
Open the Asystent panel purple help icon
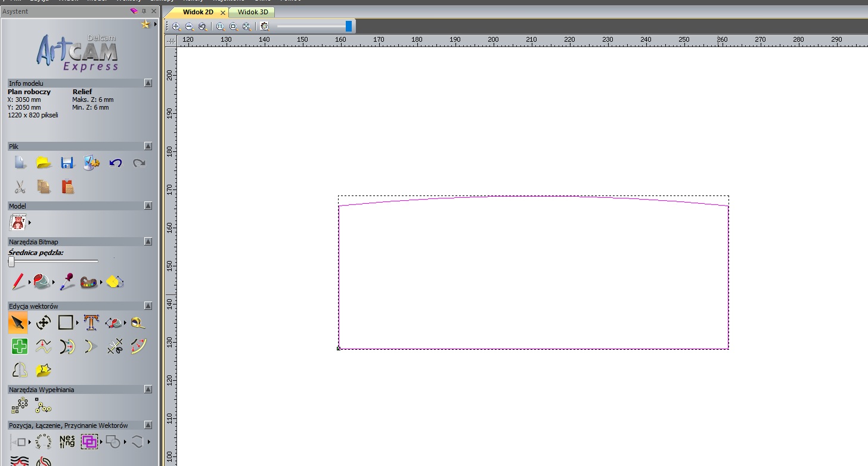[x=134, y=11]
